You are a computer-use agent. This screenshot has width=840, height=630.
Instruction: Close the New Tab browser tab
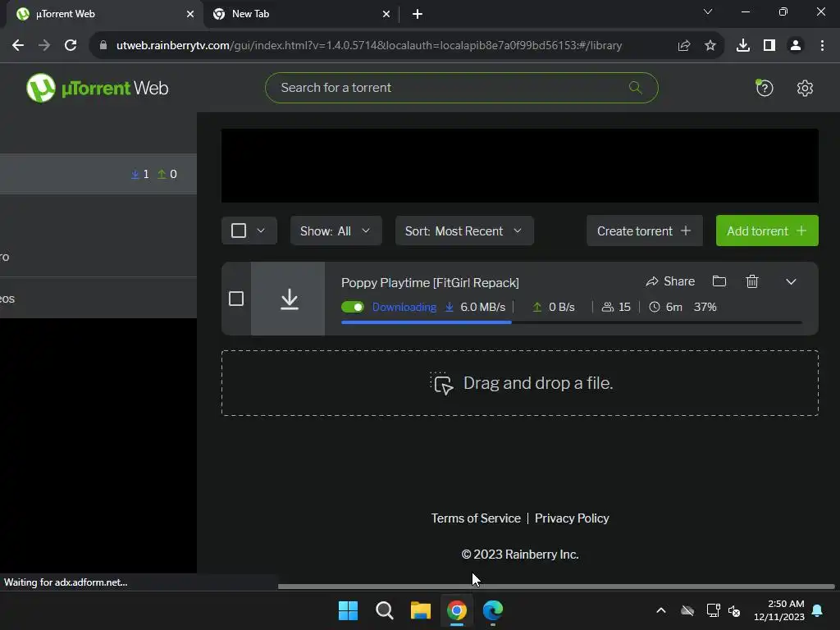[x=386, y=15]
